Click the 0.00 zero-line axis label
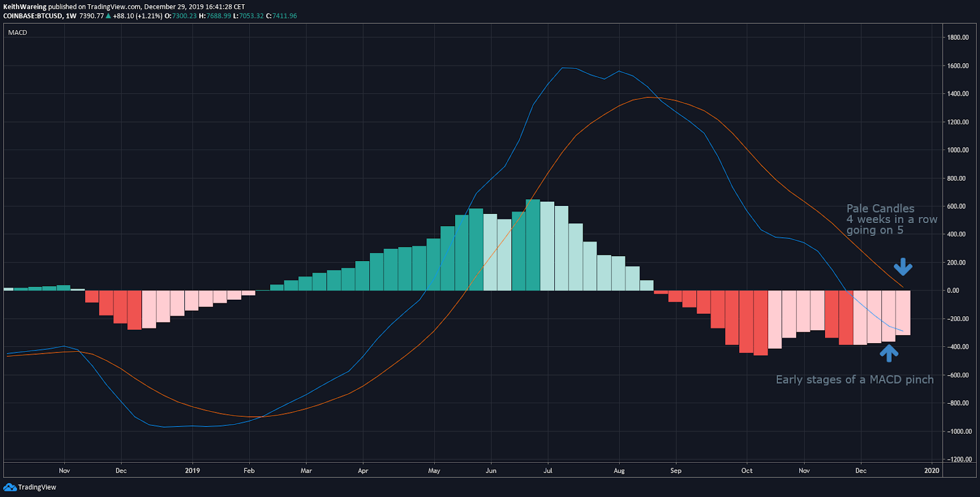Screen dimensions: 980x497 [x=953, y=290]
